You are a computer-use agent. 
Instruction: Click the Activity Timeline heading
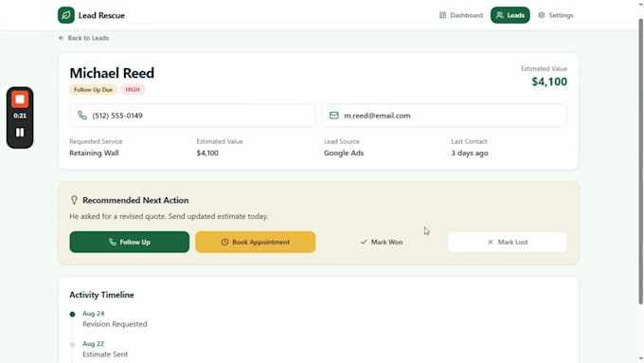click(101, 295)
